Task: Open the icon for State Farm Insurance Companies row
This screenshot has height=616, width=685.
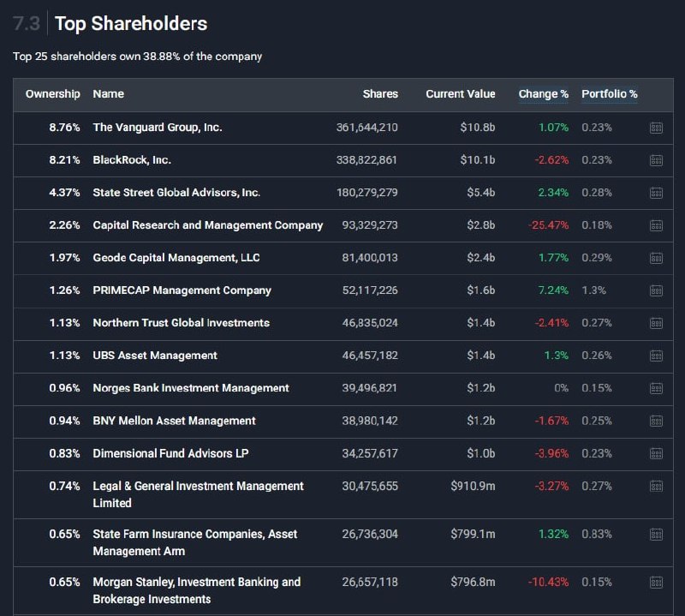Action: click(656, 535)
